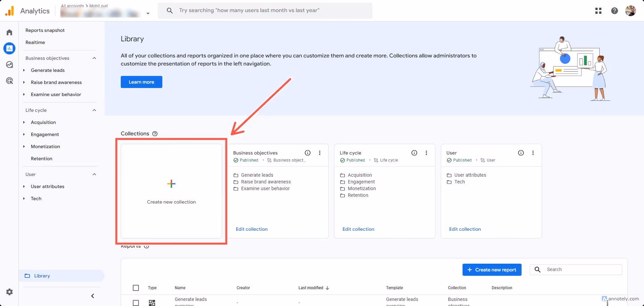This screenshot has width=644, height=306.
Task: Open Admin settings gear icon
Action: [x=9, y=292]
